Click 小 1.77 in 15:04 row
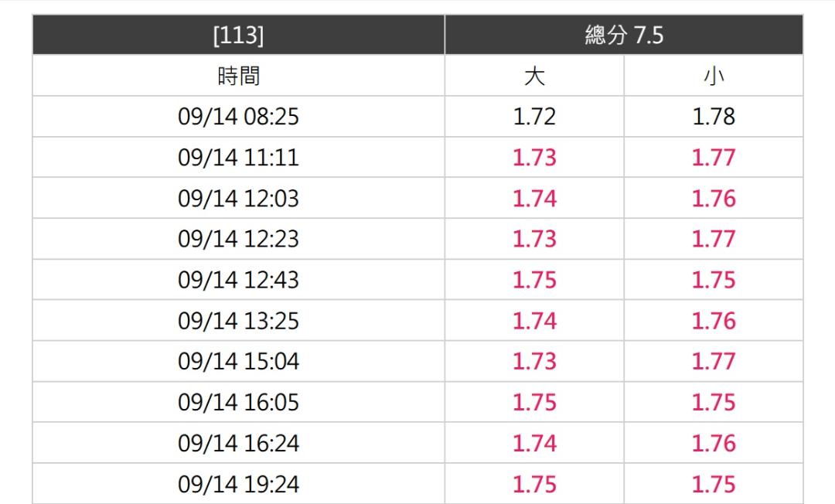 pos(714,361)
